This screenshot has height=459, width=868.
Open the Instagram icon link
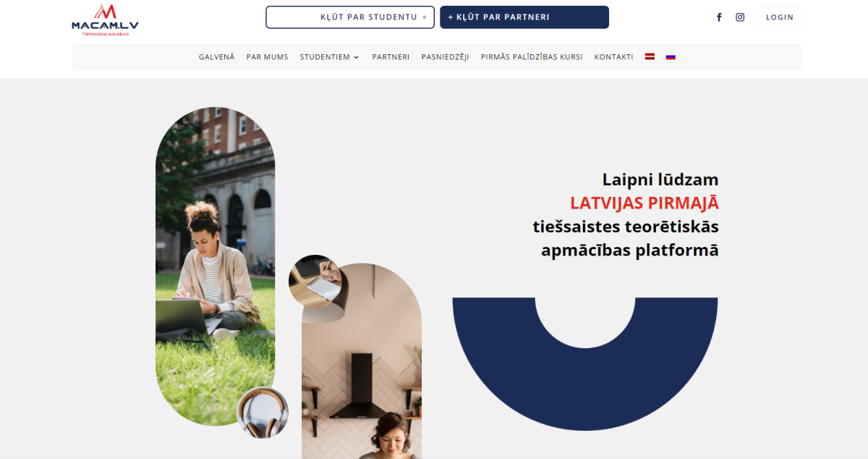point(740,17)
